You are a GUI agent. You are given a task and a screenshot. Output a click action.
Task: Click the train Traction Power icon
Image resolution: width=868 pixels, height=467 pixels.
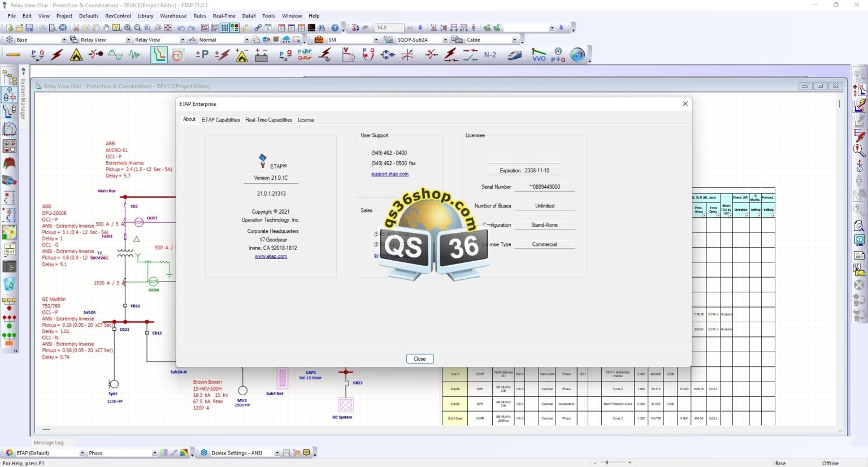[514, 55]
